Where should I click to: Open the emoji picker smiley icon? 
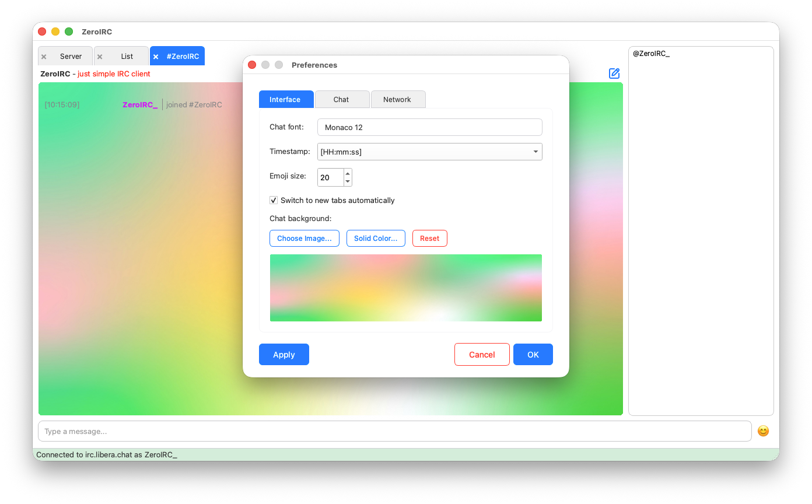pos(763,431)
